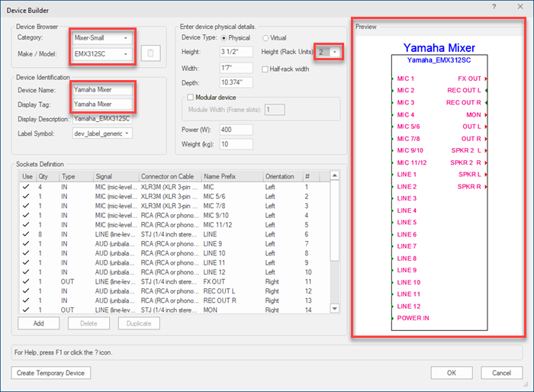This screenshot has width=534, height=392.
Task: Click the Qty column header
Action: [47, 176]
